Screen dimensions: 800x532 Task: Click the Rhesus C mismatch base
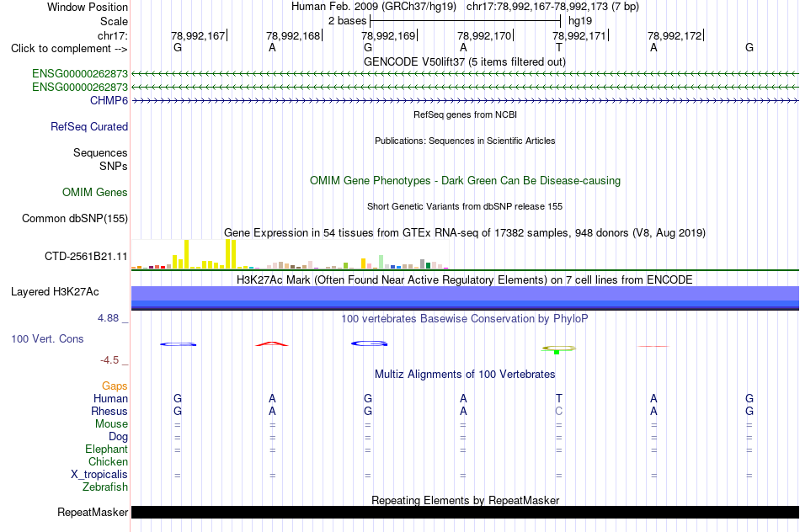coord(558,411)
